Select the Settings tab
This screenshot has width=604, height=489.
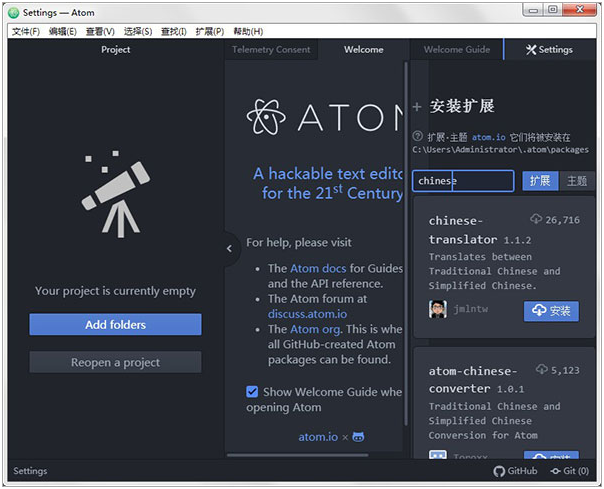(x=549, y=50)
